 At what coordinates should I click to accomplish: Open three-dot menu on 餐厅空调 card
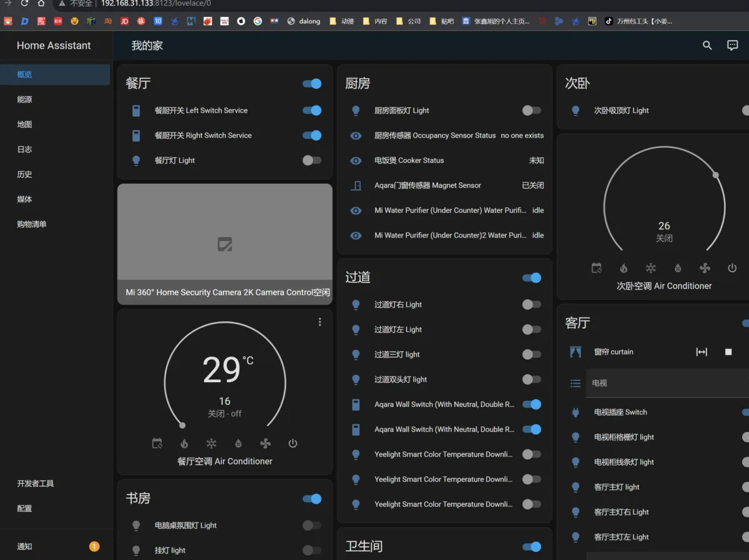[320, 322]
